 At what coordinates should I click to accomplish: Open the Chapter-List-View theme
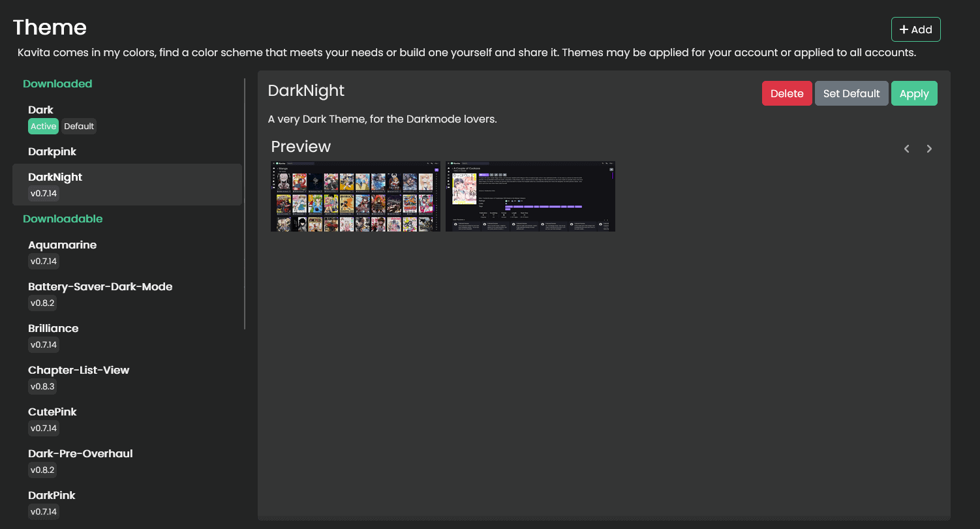78,370
